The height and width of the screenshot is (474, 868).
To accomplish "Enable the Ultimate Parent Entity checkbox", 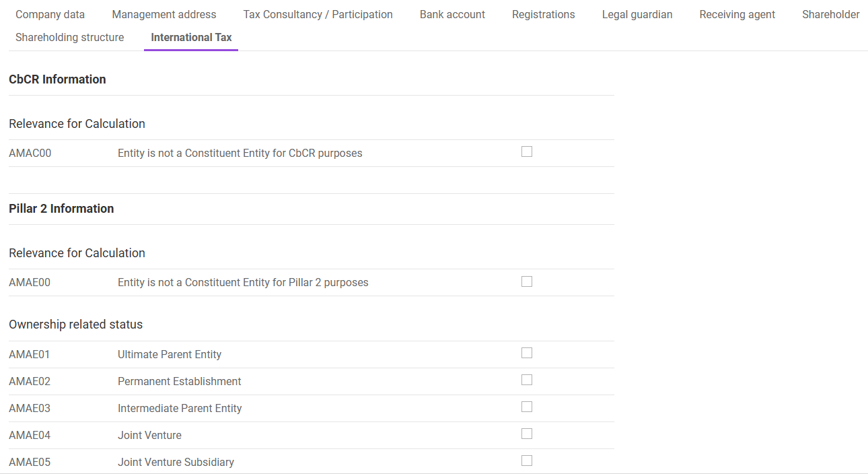I will pyautogui.click(x=527, y=353).
